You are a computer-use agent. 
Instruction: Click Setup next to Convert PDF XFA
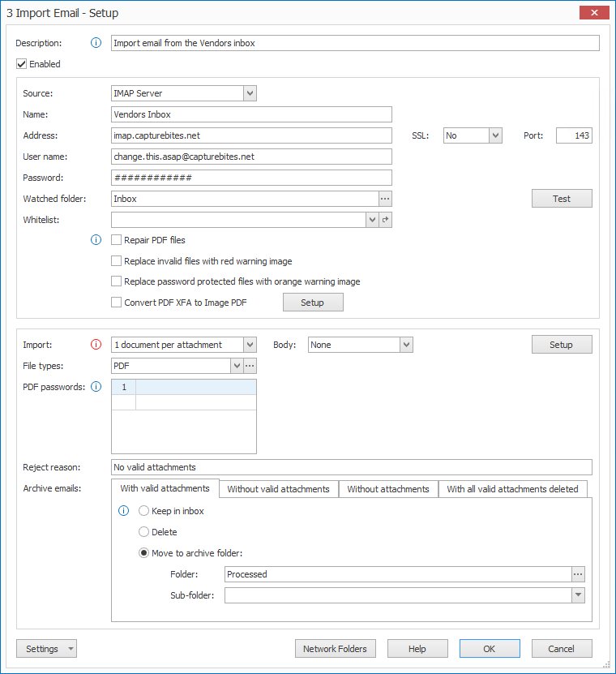tap(313, 303)
